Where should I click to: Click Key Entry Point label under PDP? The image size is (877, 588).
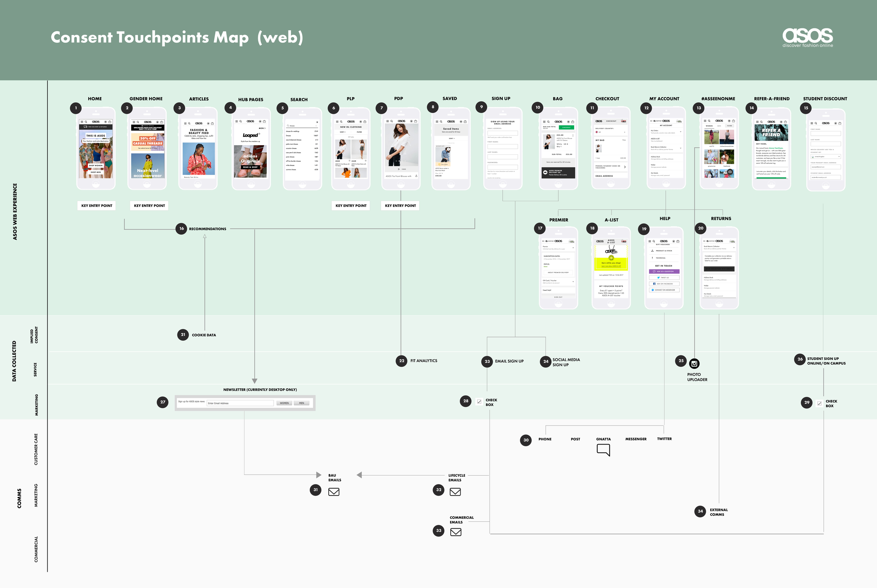click(x=401, y=206)
